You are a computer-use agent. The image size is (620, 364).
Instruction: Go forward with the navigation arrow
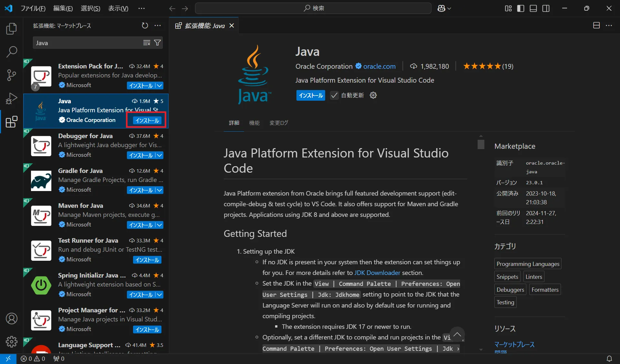(x=185, y=8)
